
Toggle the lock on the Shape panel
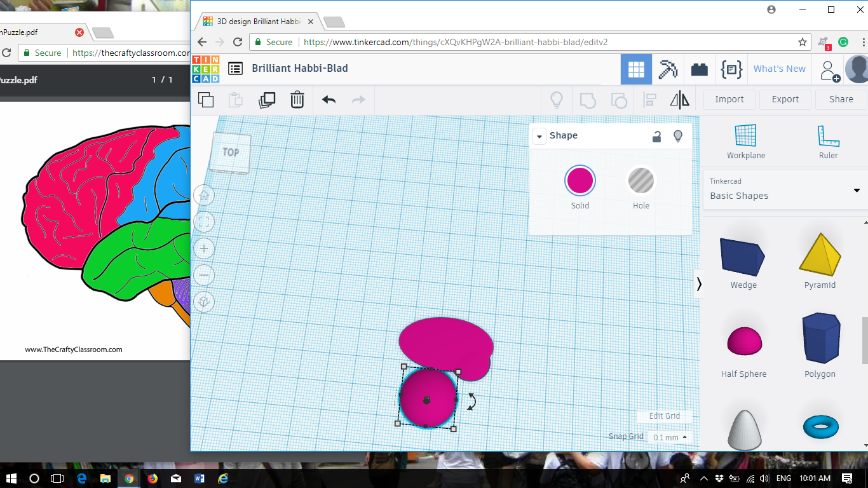click(x=657, y=136)
